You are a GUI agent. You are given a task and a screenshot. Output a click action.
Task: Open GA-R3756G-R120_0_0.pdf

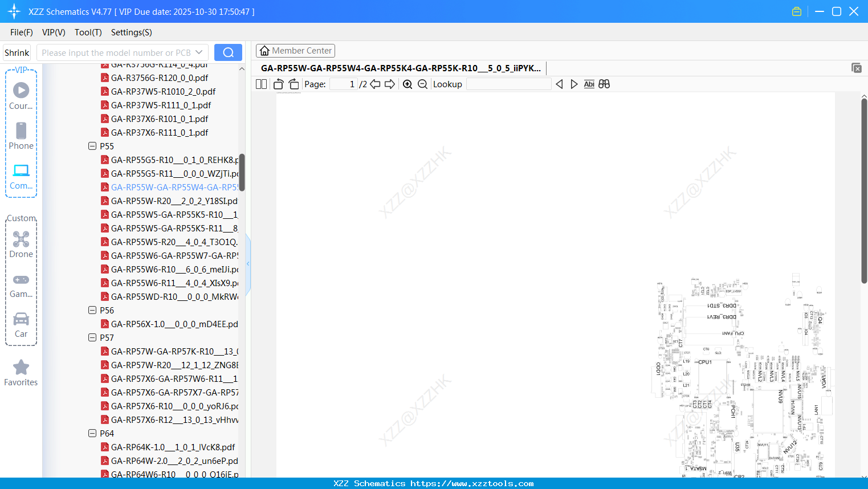(160, 78)
